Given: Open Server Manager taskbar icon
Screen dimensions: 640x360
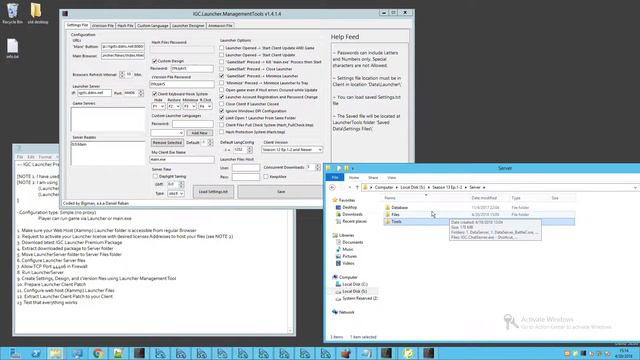Looking at the screenshot, I should [15, 353].
